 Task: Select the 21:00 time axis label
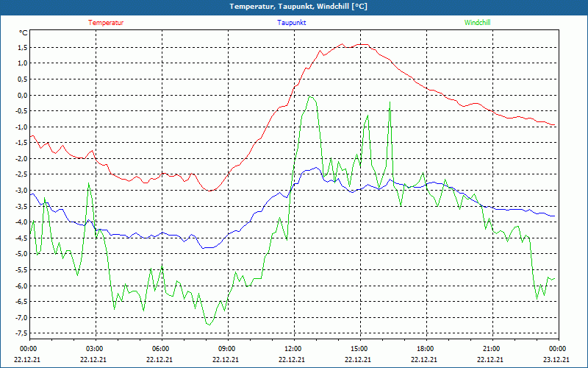pos(491,349)
